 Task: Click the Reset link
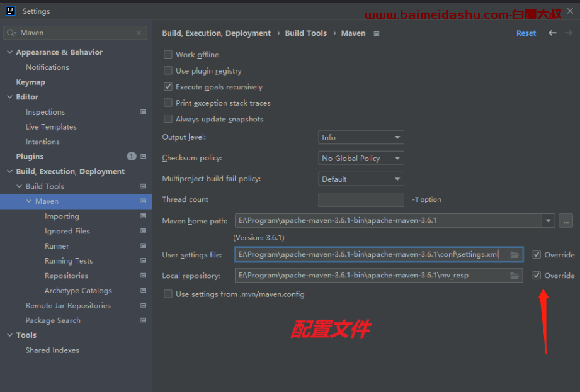point(526,33)
